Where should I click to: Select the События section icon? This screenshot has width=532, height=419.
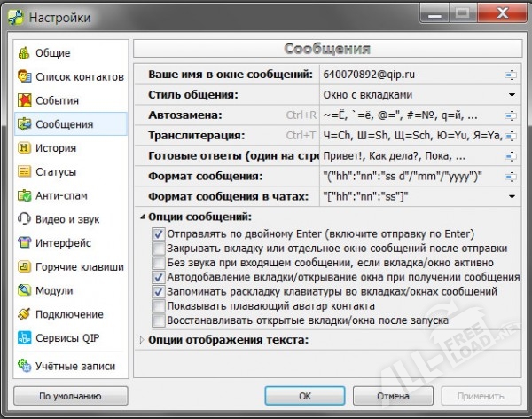[x=24, y=100]
